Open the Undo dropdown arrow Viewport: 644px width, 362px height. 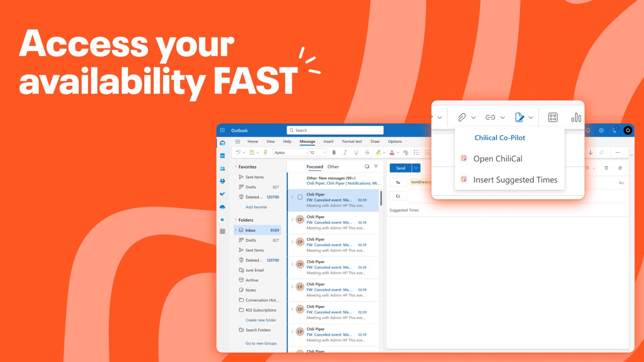click(x=244, y=153)
